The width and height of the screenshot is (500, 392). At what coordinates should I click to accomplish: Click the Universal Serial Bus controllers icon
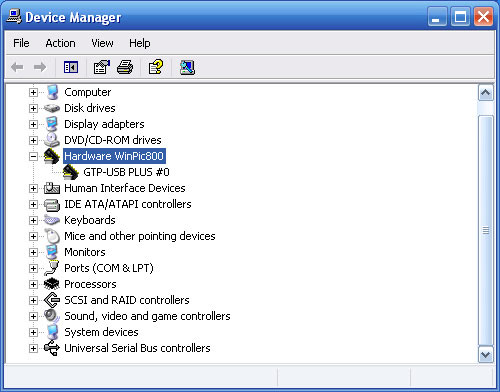[52, 348]
